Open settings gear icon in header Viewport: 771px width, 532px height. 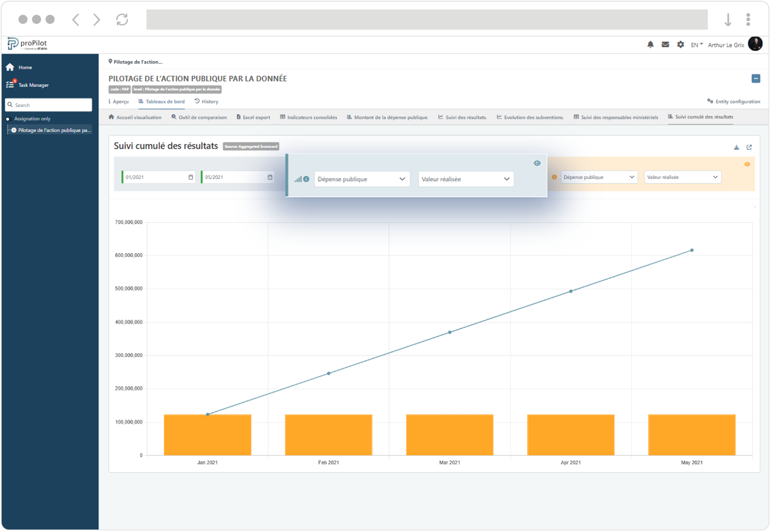coord(680,45)
